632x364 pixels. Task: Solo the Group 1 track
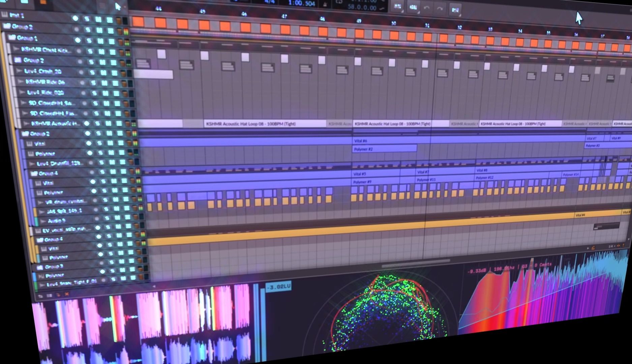click(89, 40)
